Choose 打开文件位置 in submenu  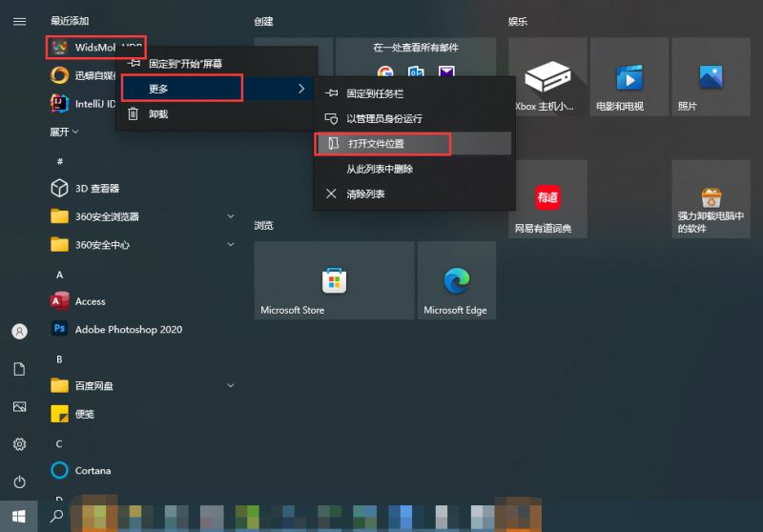pyautogui.click(x=414, y=143)
